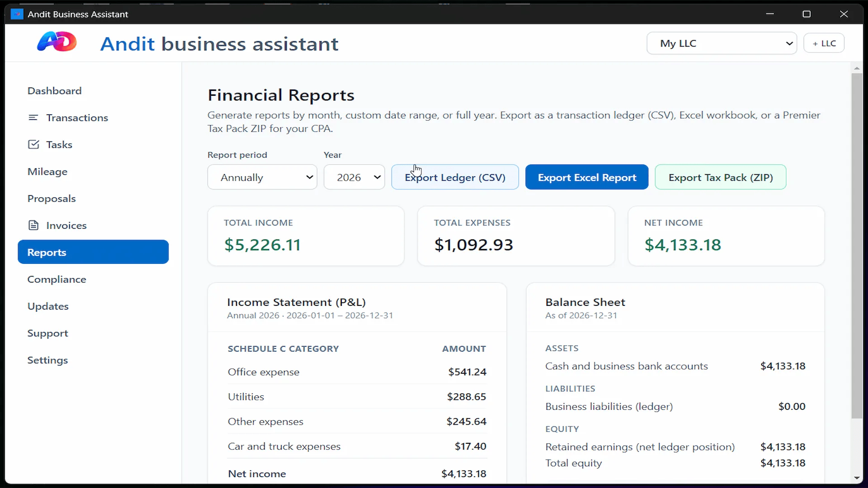Click the Balance Sheet heading
Viewport: 868px width, 488px height.
585,302
